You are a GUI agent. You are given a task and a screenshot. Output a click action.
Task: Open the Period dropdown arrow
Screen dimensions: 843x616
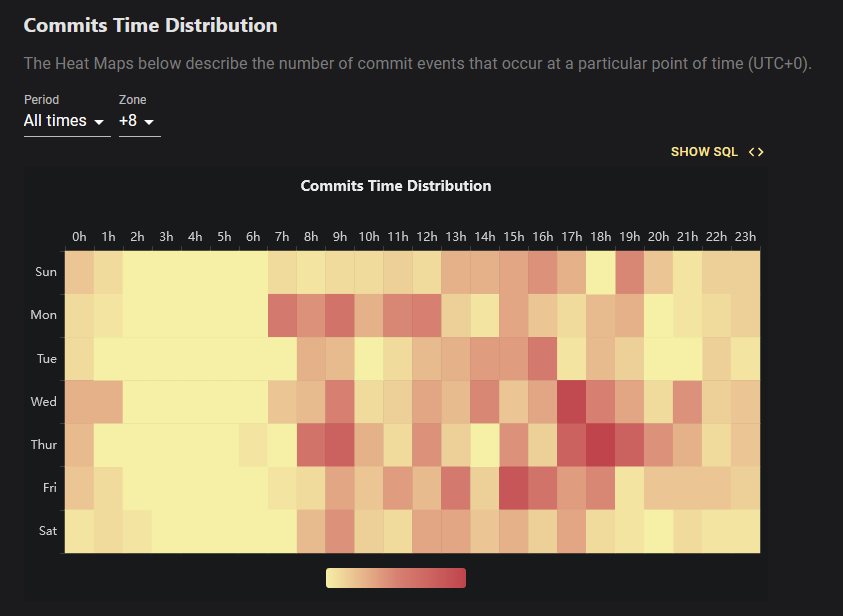coord(99,122)
